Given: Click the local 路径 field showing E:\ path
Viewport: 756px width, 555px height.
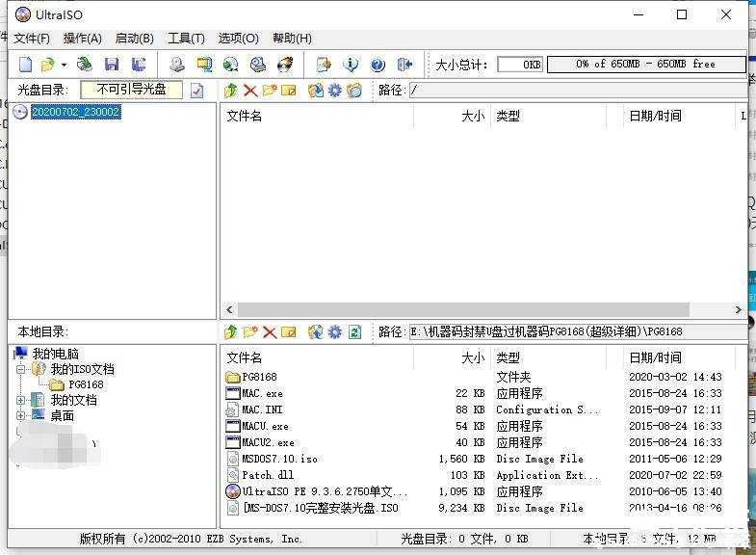Looking at the screenshot, I should tap(578, 331).
